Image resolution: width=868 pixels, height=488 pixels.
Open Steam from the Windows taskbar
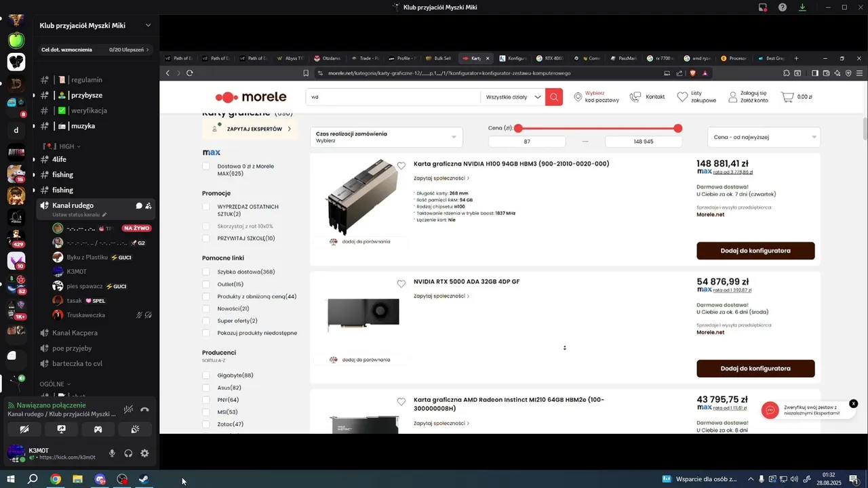click(144, 479)
